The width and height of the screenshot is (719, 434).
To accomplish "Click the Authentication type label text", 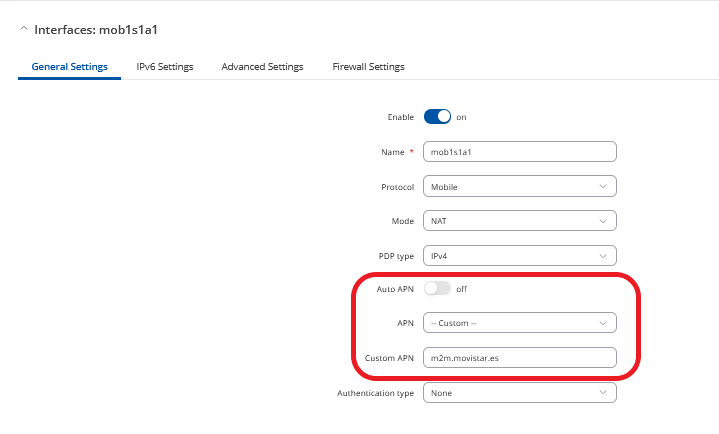I will coord(375,393).
